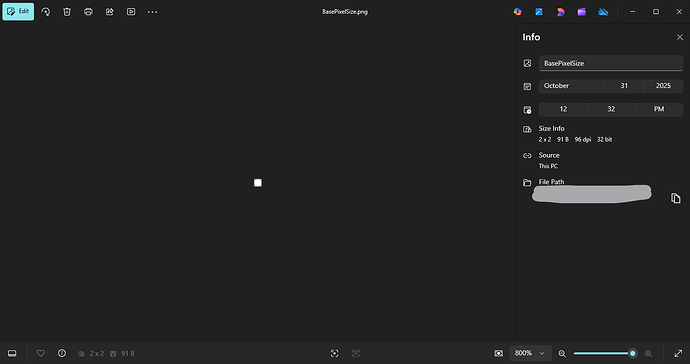Change the October month field
This screenshot has width=690, height=364.
572,86
